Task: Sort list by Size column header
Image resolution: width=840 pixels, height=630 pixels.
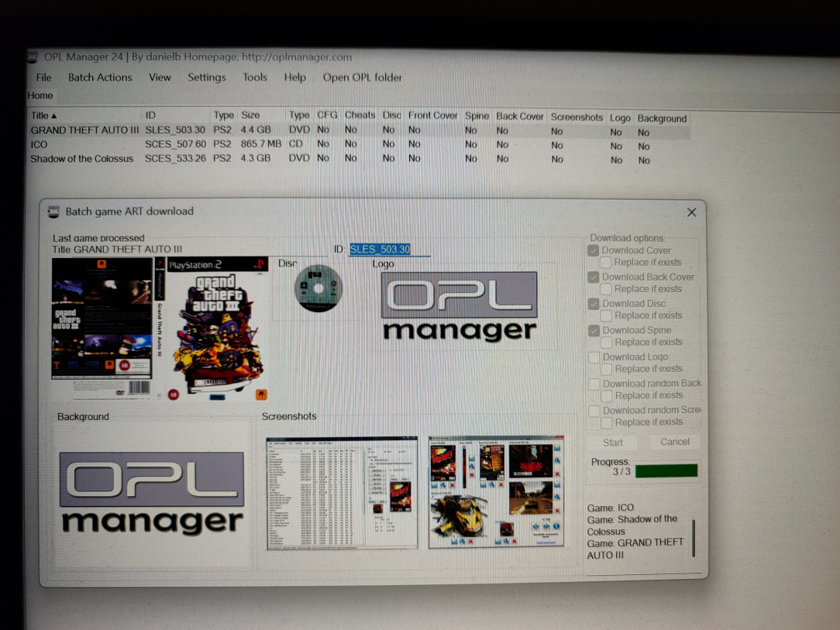Action: tap(261, 115)
